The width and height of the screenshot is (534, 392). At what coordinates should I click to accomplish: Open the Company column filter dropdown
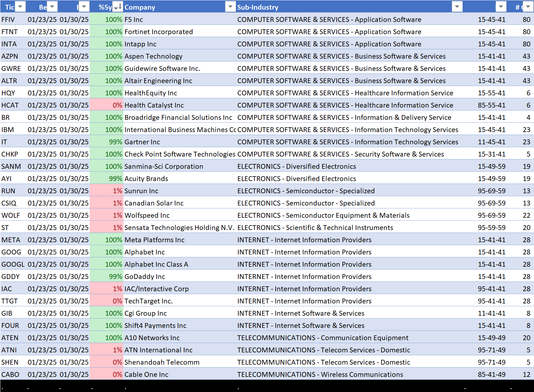[230, 6]
